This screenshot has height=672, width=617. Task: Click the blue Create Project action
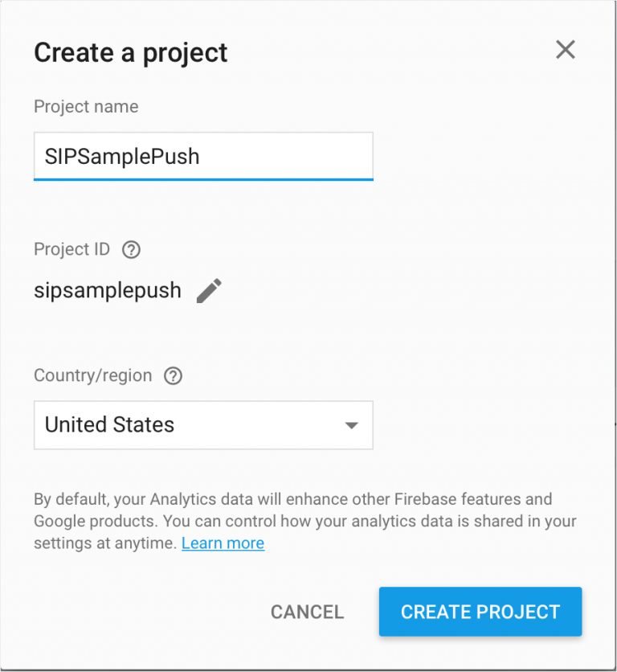click(480, 612)
